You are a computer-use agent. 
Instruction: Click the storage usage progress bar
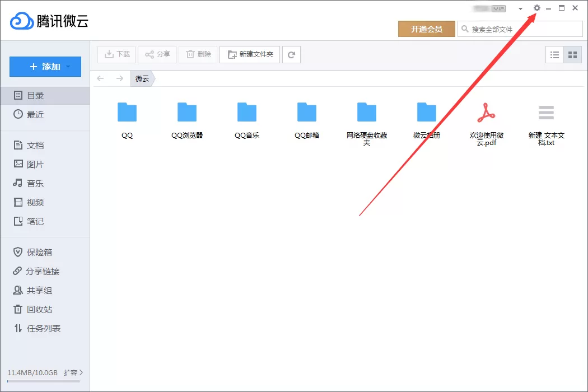[x=44, y=381]
